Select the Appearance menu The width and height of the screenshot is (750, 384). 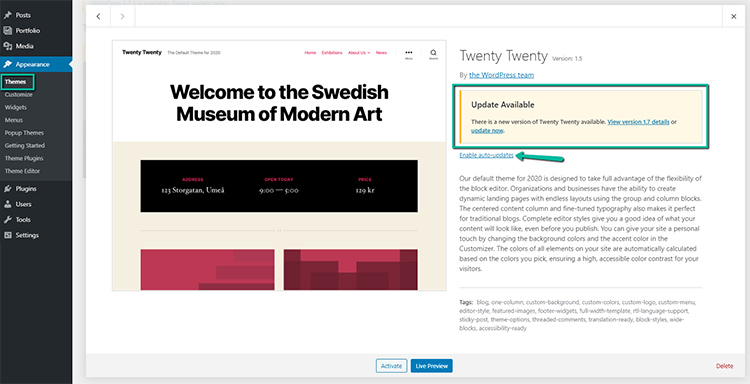[x=36, y=64]
